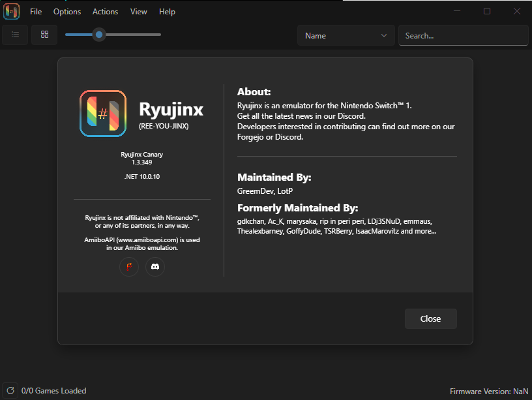Image resolution: width=532 pixels, height=400 pixels.
Task: Click the Firmware Version: NaN status
Action: pos(489,391)
